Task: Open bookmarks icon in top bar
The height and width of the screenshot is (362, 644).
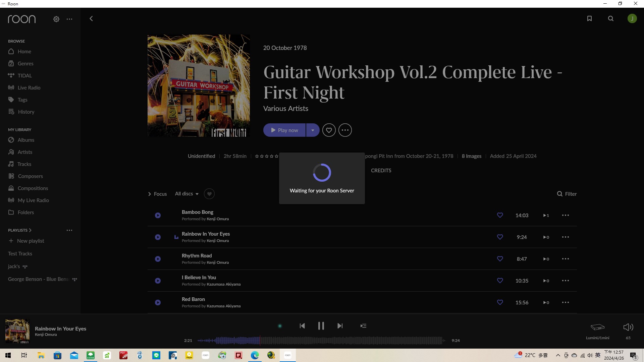Action: 589,19
